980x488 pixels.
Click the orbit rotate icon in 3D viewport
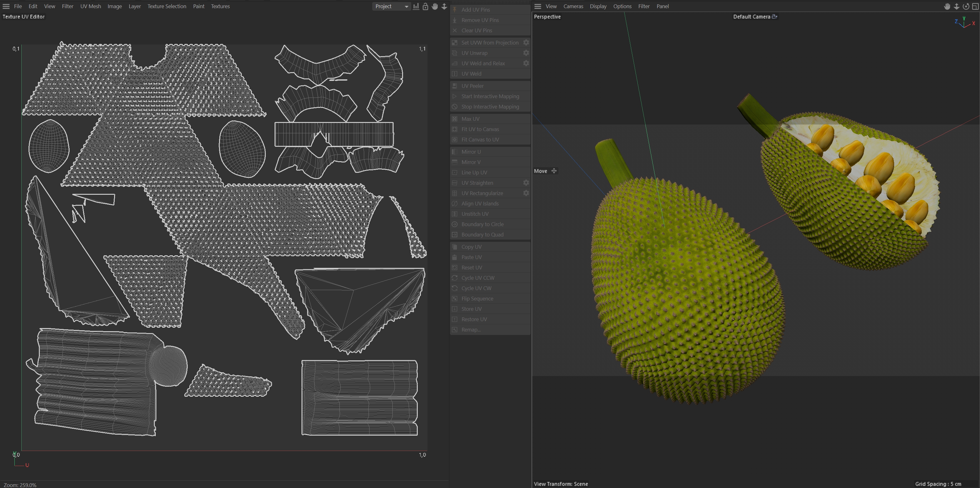coord(966,7)
